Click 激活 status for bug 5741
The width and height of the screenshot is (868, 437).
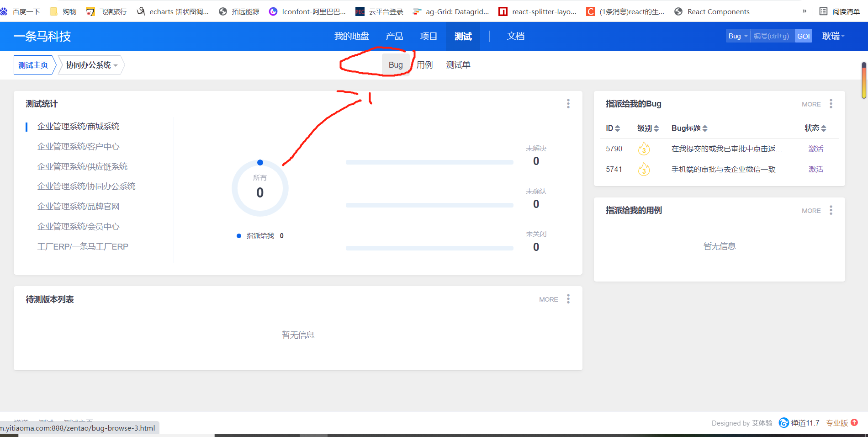[x=816, y=169]
